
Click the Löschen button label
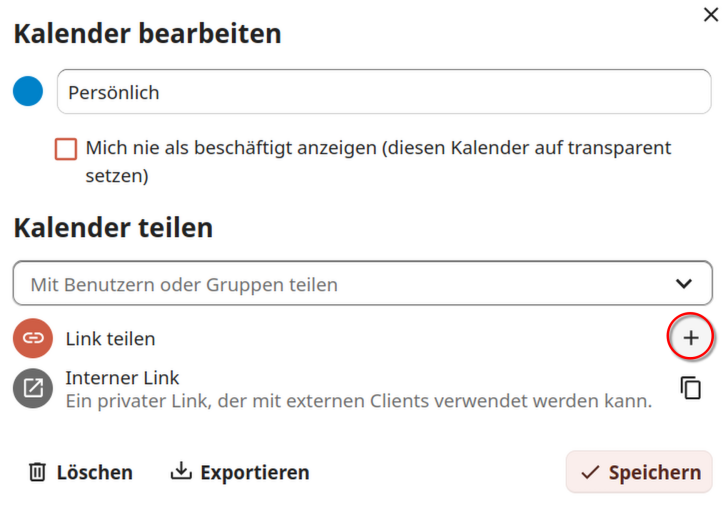coord(94,472)
